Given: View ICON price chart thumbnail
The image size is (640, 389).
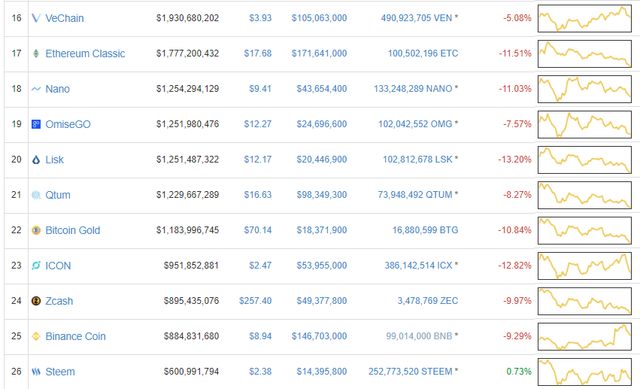Looking at the screenshot, I should click(584, 266).
